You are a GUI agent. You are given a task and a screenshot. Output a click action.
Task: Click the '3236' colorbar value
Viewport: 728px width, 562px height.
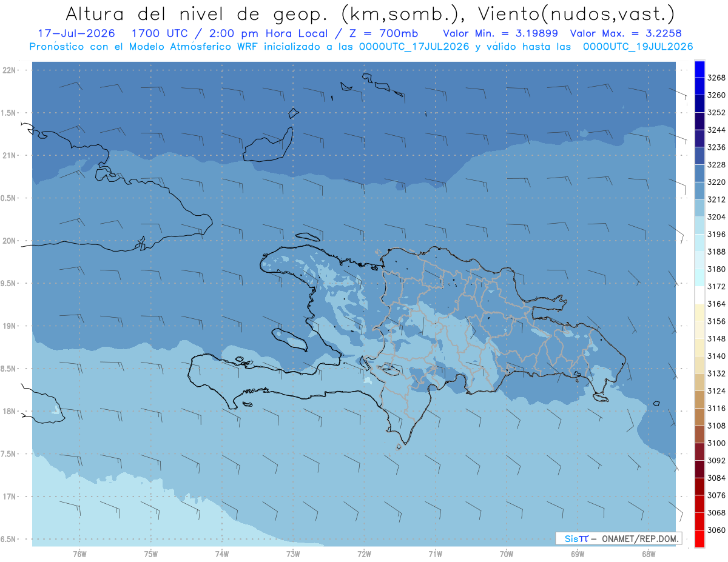pyautogui.click(x=716, y=147)
